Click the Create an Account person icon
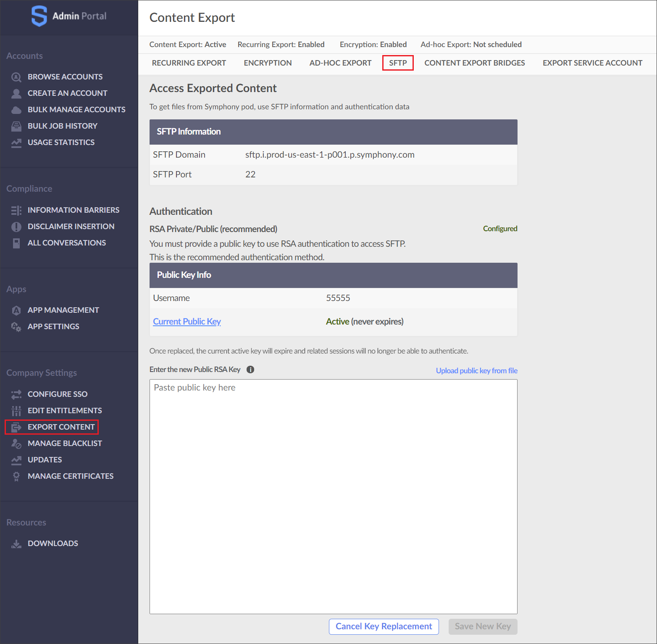 coord(16,93)
